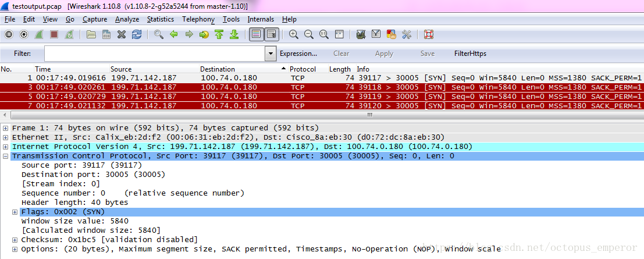The height and width of the screenshot is (259, 644).
Task: Edit capture filters icon
Action: point(361,34)
